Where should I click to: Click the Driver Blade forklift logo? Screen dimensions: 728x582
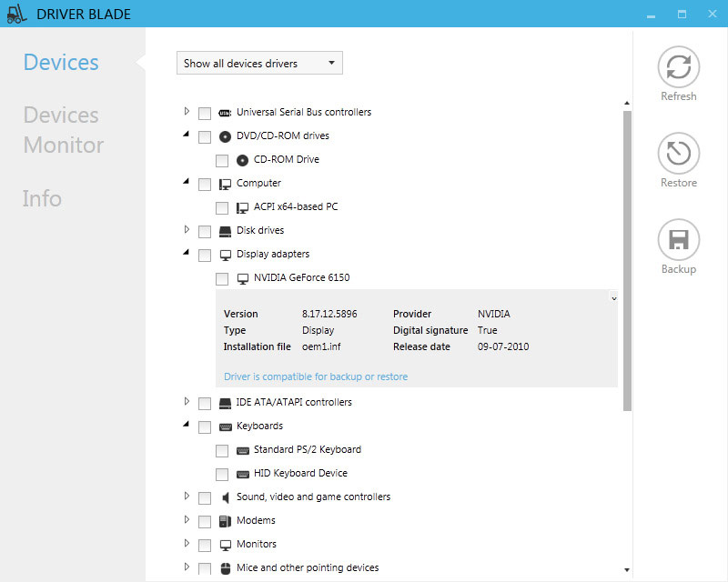tap(16, 14)
